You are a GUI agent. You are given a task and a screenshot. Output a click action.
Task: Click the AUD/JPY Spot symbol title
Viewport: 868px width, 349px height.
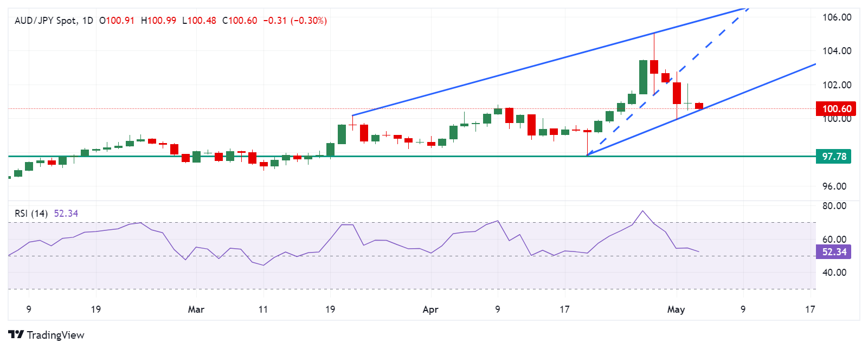[46, 21]
